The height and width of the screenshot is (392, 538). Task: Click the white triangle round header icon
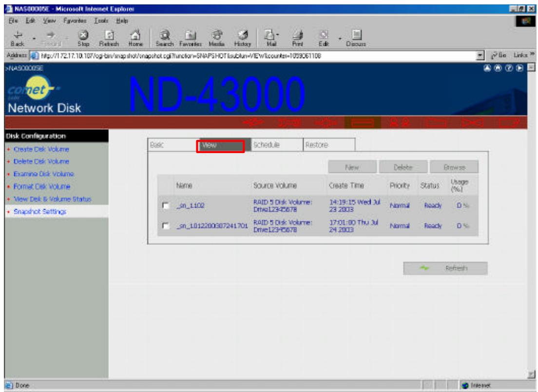coord(487,68)
